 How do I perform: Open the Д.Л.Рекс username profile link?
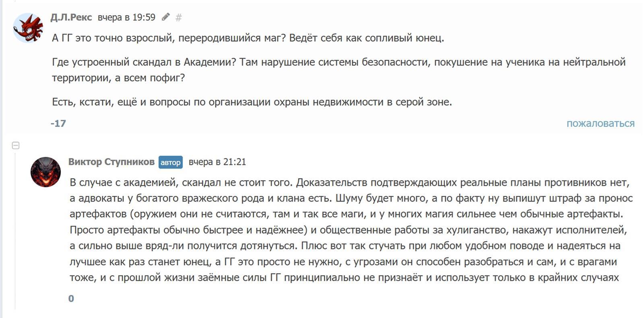[71, 17]
